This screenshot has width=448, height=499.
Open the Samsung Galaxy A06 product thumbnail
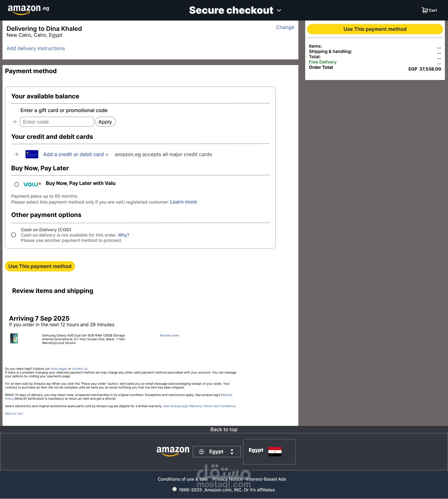point(14,338)
